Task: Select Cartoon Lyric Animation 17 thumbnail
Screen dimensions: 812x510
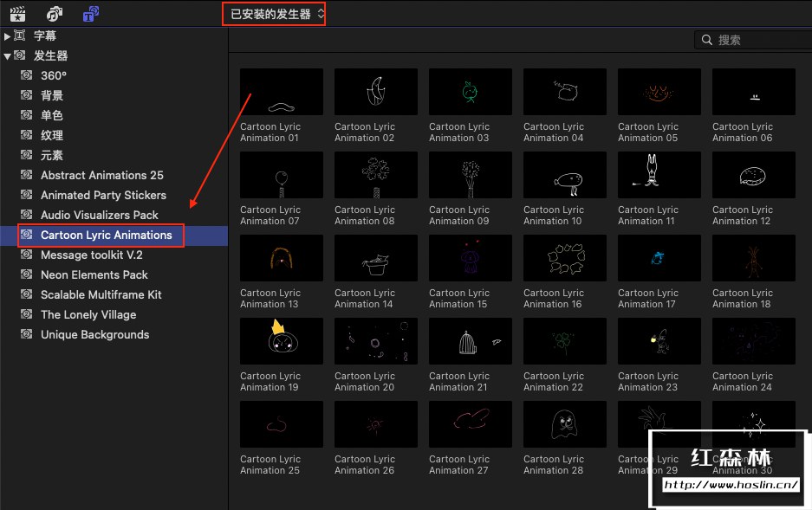Action: (x=659, y=258)
